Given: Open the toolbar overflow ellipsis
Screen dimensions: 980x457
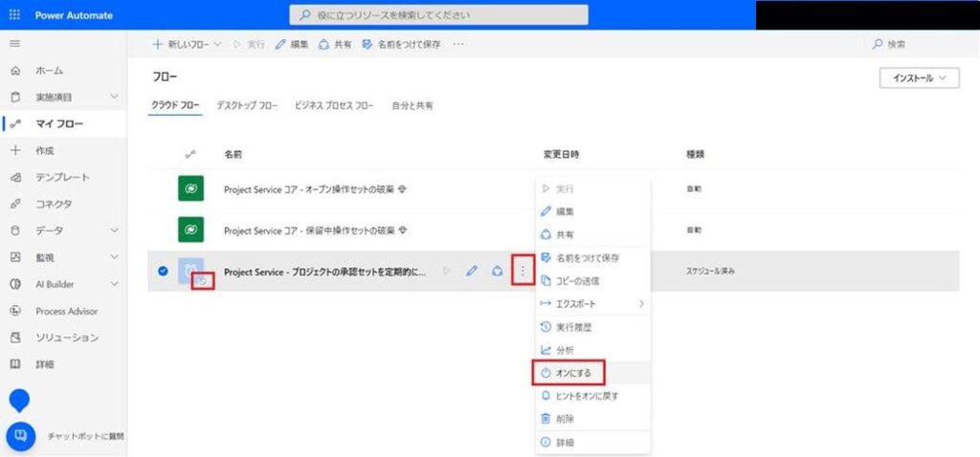Looking at the screenshot, I should (458, 44).
